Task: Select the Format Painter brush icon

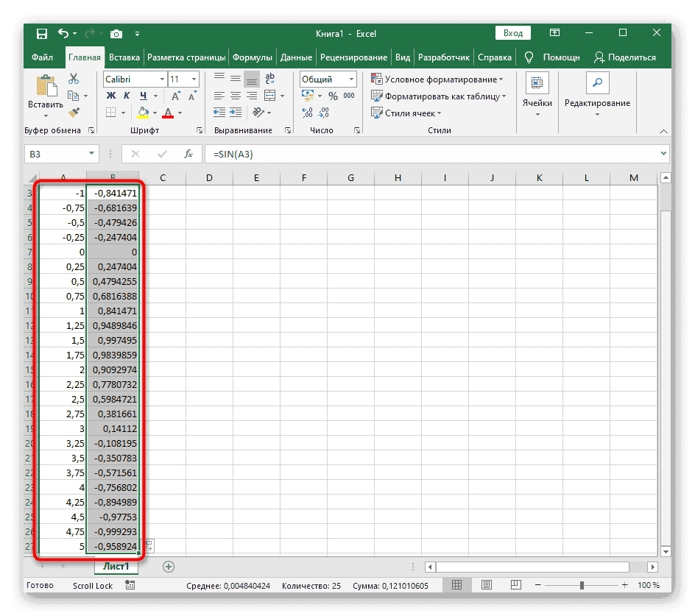Action: (72, 112)
